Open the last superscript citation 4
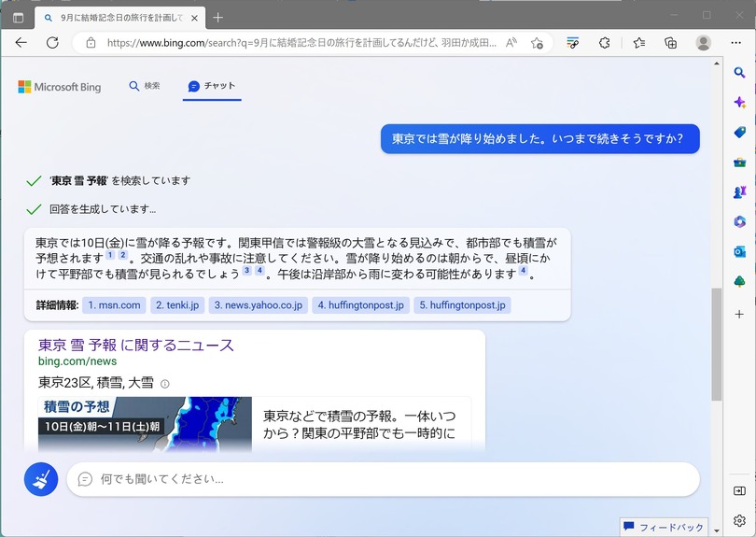The image size is (756, 537). [x=523, y=270]
